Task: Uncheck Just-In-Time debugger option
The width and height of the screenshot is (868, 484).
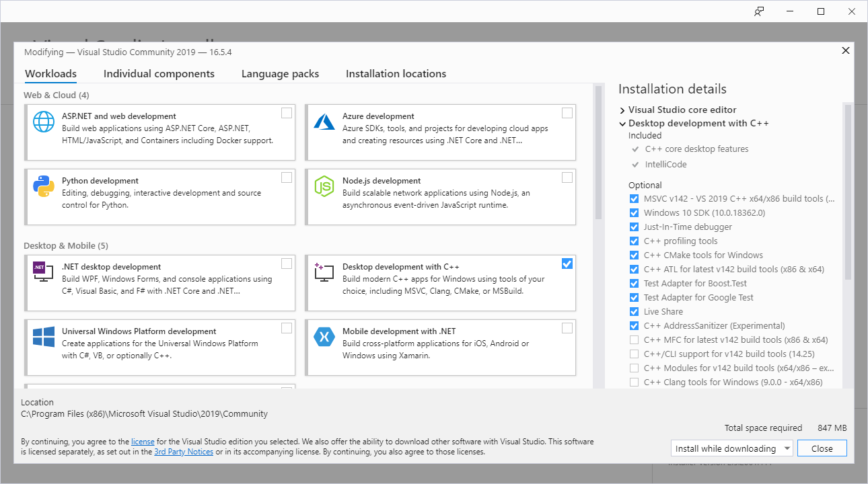Action: point(634,227)
